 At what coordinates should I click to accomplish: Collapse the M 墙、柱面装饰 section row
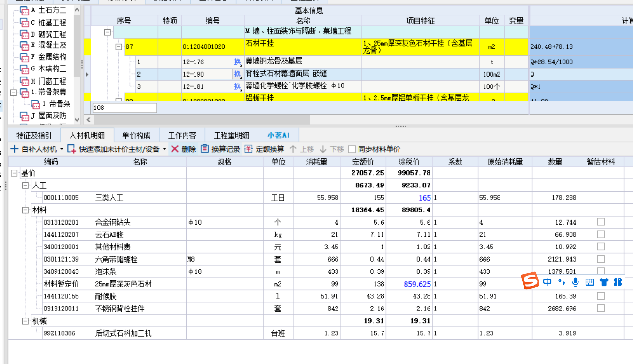pyautogui.click(x=108, y=32)
